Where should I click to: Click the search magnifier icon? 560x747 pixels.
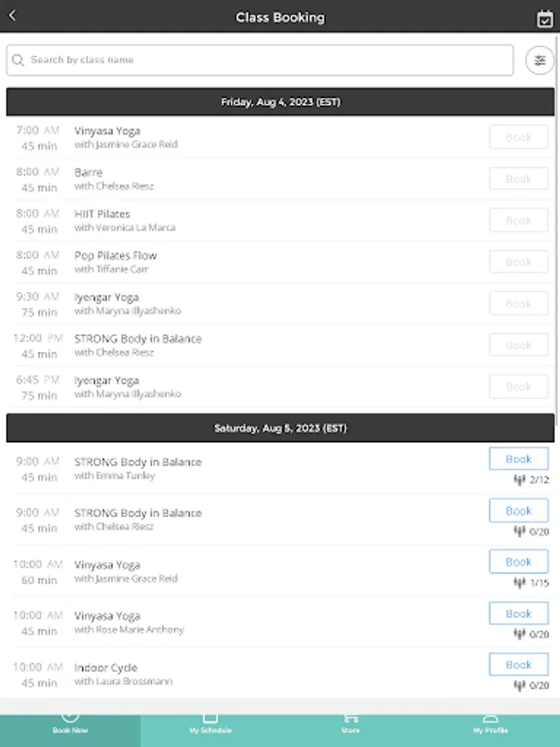point(18,60)
